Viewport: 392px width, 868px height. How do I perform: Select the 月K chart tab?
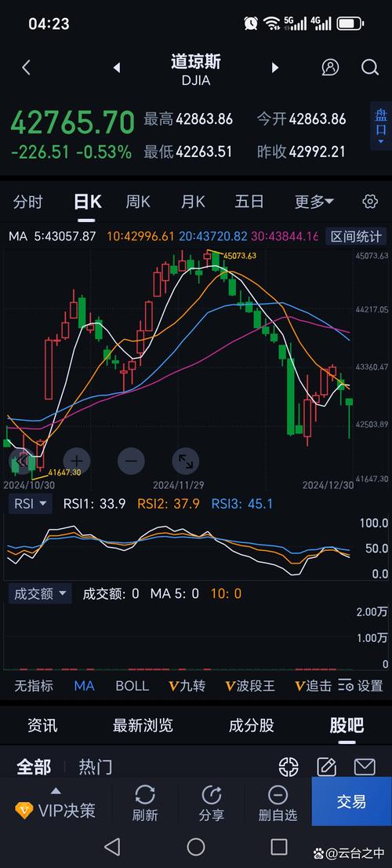pos(193,202)
